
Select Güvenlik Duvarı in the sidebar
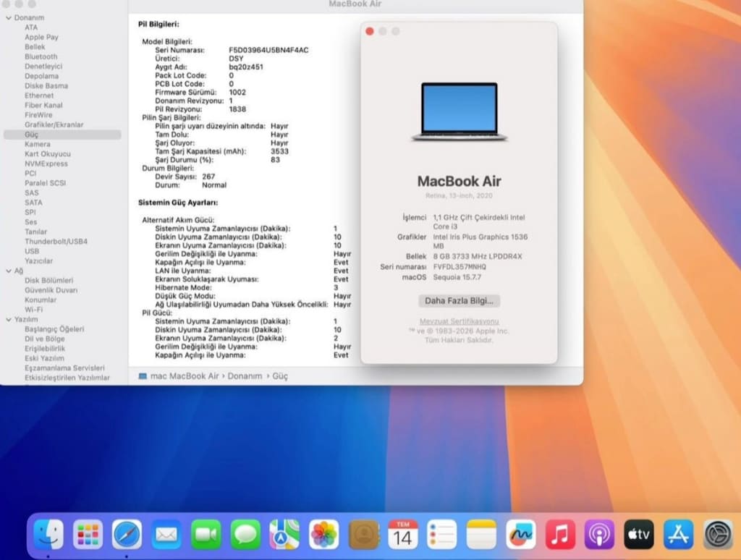pyautogui.click(x=51, y=290)
